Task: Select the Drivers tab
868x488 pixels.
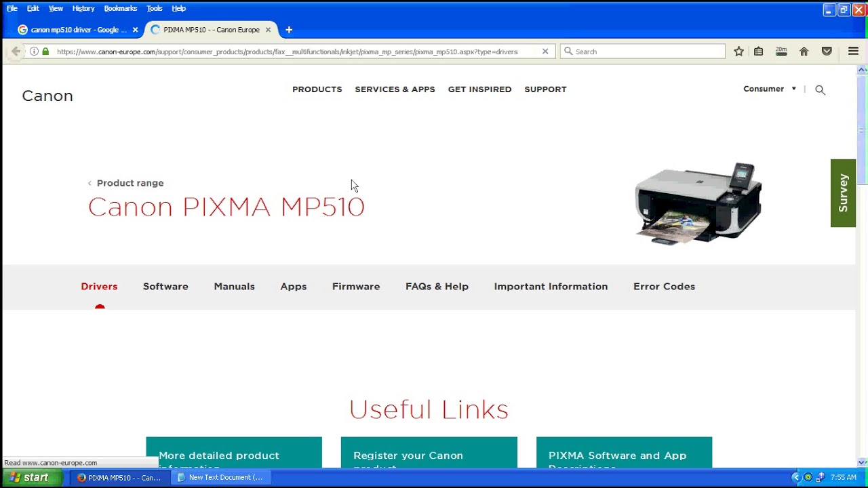Action: [x=99, y=287]
